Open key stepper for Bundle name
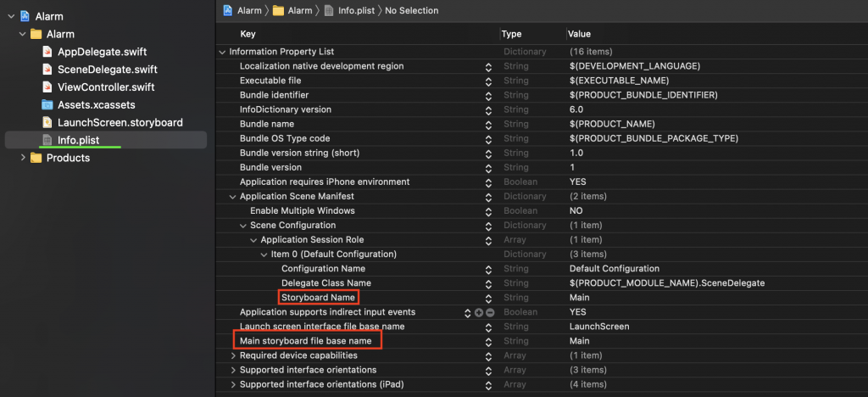This screenshot has height=397, width=868. point(488,125)
